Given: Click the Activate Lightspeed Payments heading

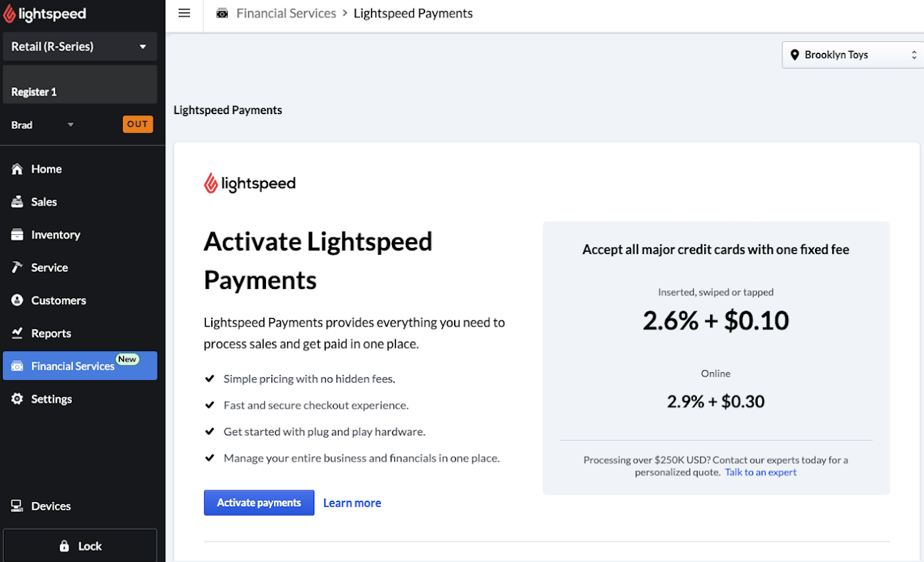Looking at the screenshot, I should pyautogui.click(x=318, y=261).
